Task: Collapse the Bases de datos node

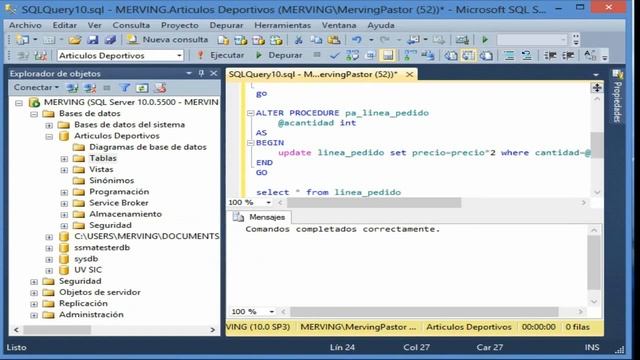Action: click(x=34, y=114)
